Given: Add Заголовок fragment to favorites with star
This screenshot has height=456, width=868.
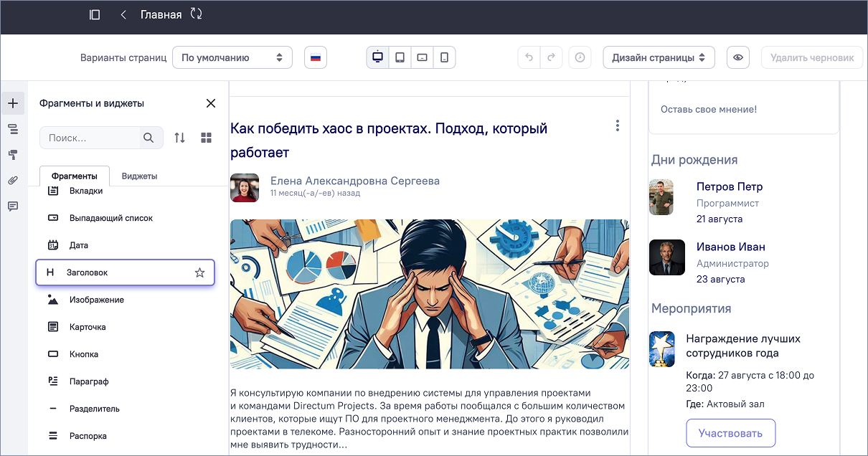Looking at the screenshot, I should point(200,272).
